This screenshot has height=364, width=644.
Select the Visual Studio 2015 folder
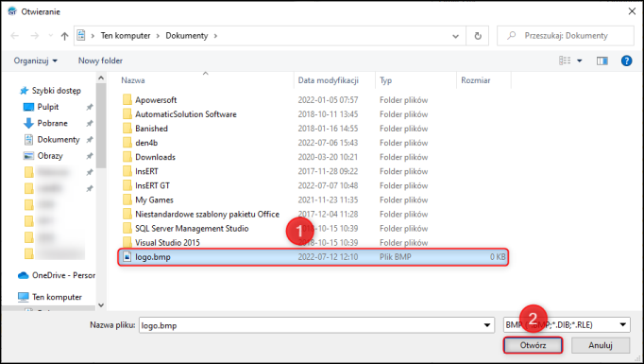(x=167, y=243)
